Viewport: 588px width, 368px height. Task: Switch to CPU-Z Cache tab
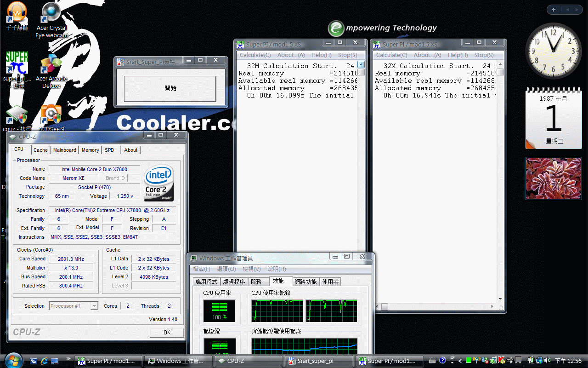40,150
